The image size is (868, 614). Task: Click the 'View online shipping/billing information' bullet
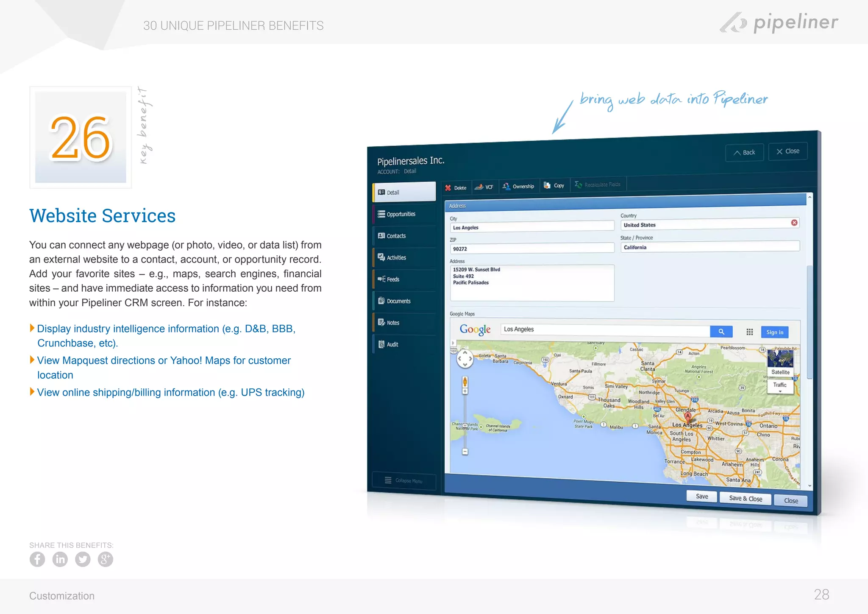click(167, 392)
